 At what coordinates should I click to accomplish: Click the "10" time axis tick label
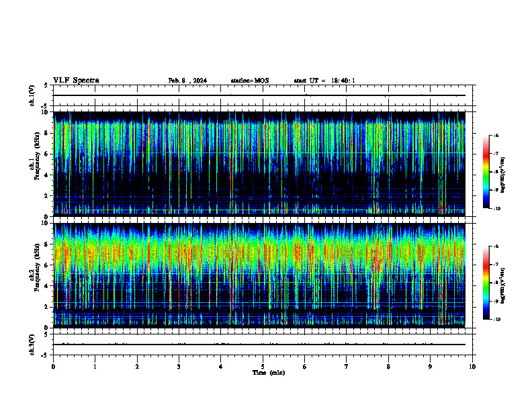[x=472, y=367]
